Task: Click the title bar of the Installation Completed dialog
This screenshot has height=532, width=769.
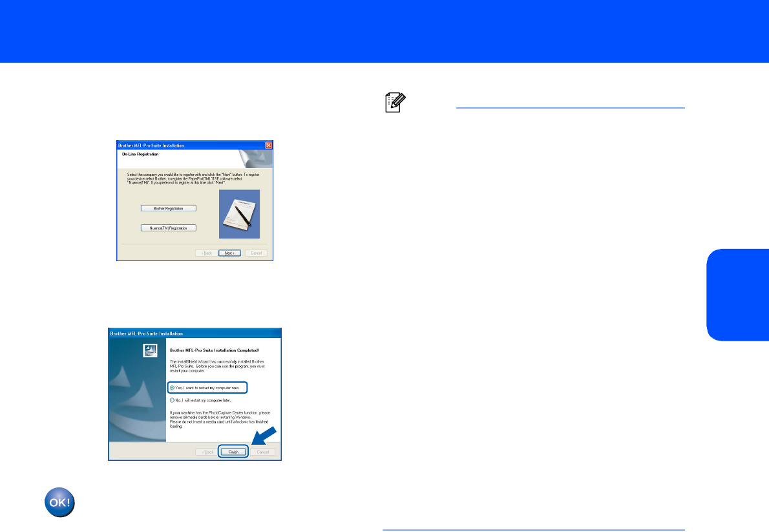Action: click(195, 334)
